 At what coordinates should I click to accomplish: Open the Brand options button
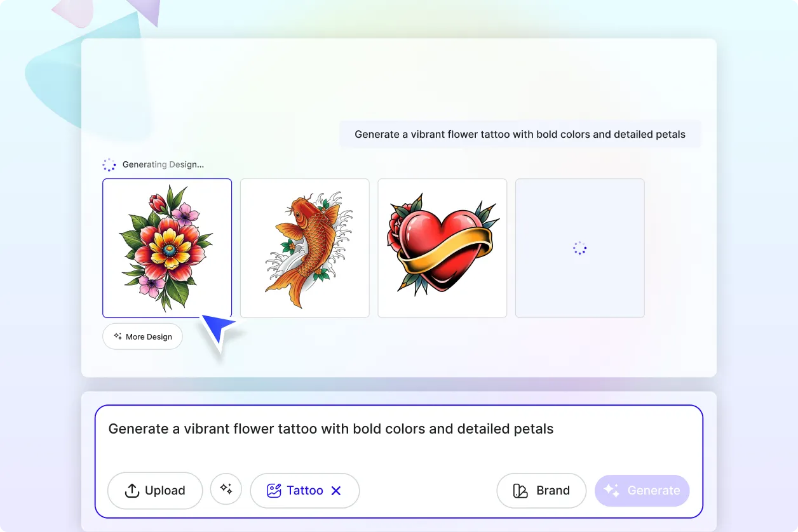[541, 491]
